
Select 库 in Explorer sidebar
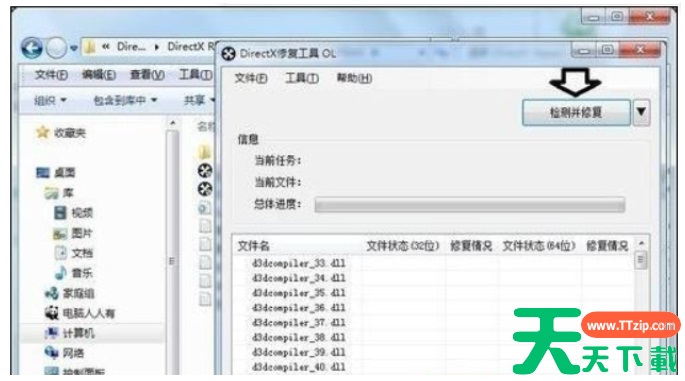tap(59, 193)
